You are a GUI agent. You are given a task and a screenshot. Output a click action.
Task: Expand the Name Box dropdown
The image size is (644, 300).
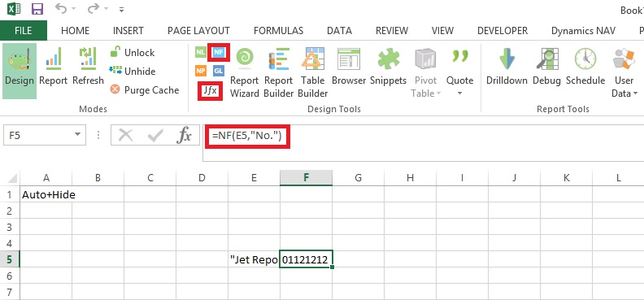coord(77,135)
